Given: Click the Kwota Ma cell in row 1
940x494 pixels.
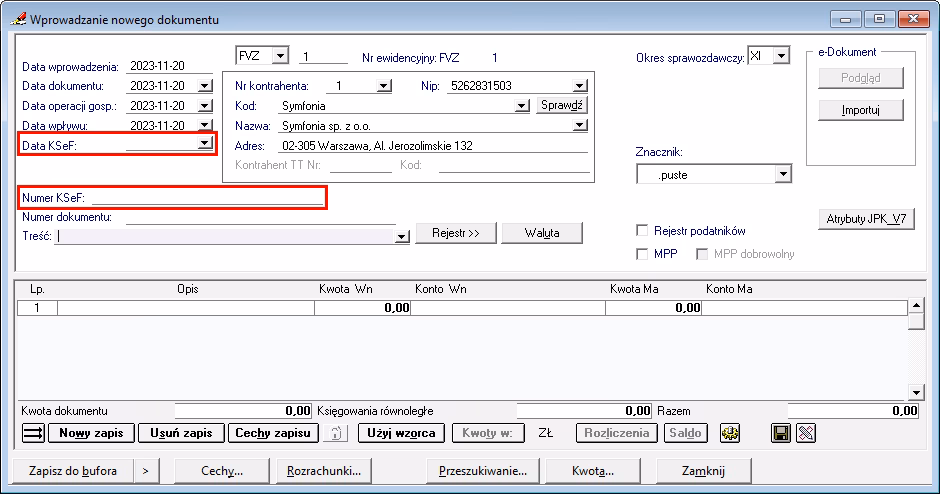Looking at the screenshot, I should click(x=653, y=308).
